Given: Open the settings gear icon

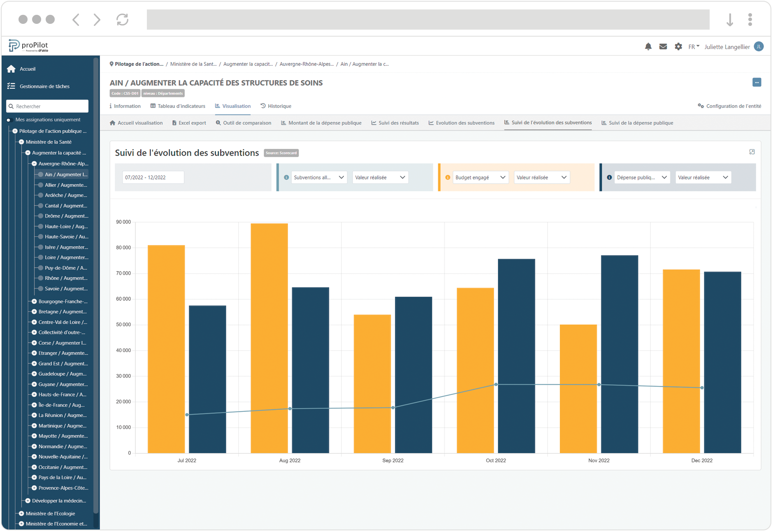Looking at the screenshot, I should (678, 46).
